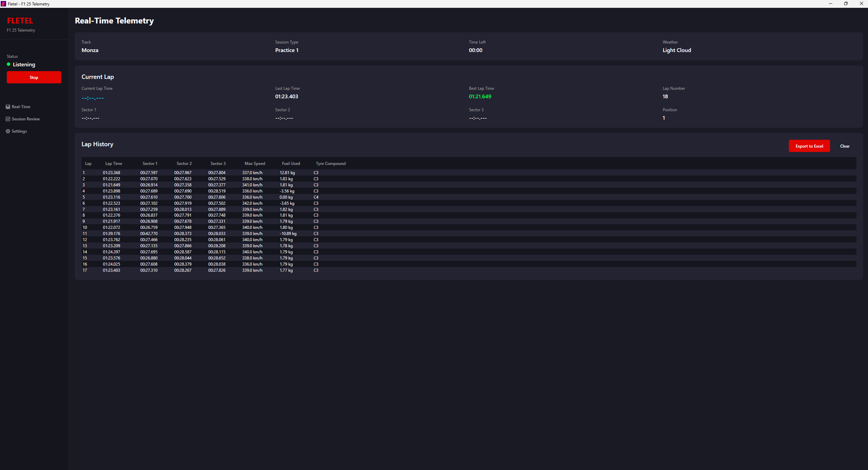Select lap 11 row in lap history

204,234
